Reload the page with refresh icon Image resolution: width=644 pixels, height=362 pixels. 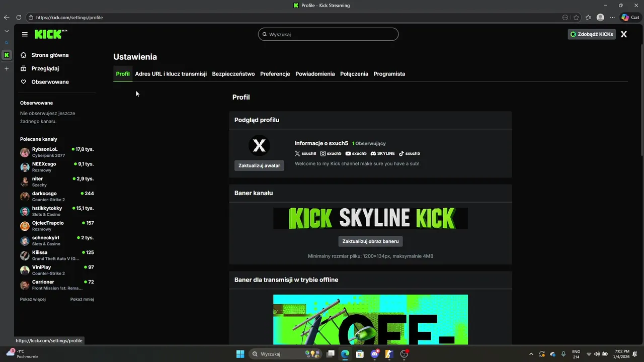coord(19,17)
